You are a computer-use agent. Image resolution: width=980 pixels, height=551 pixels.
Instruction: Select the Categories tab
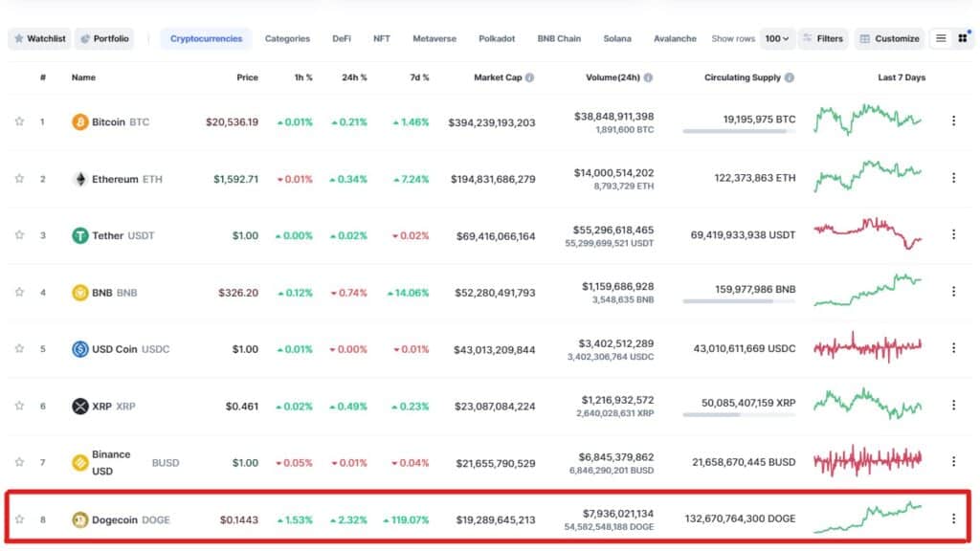point(287,38)
